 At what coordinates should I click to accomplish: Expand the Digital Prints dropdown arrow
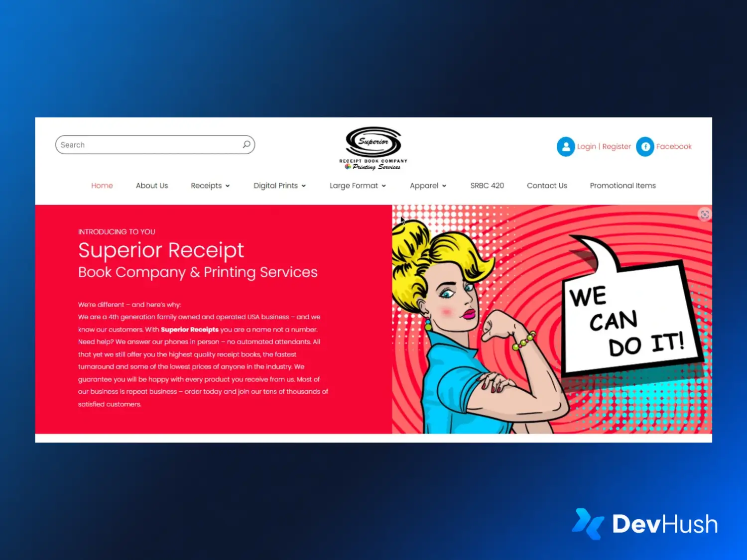(x=303, y=186)
